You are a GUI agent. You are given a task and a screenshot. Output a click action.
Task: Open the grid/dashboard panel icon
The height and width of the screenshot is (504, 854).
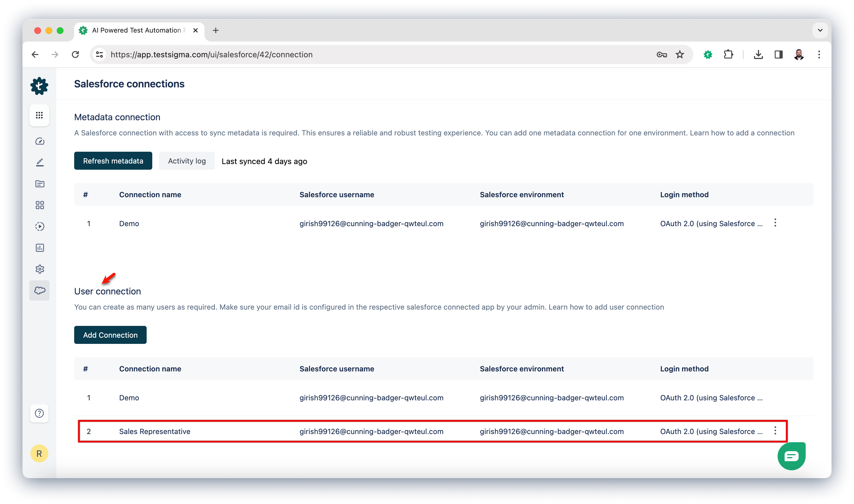pyautogui.click(x=40, y=114)
